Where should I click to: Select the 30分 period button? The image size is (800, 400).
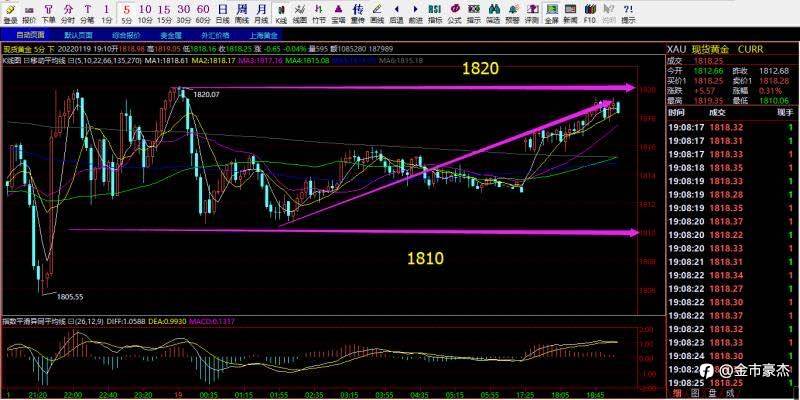click(183, 14)
